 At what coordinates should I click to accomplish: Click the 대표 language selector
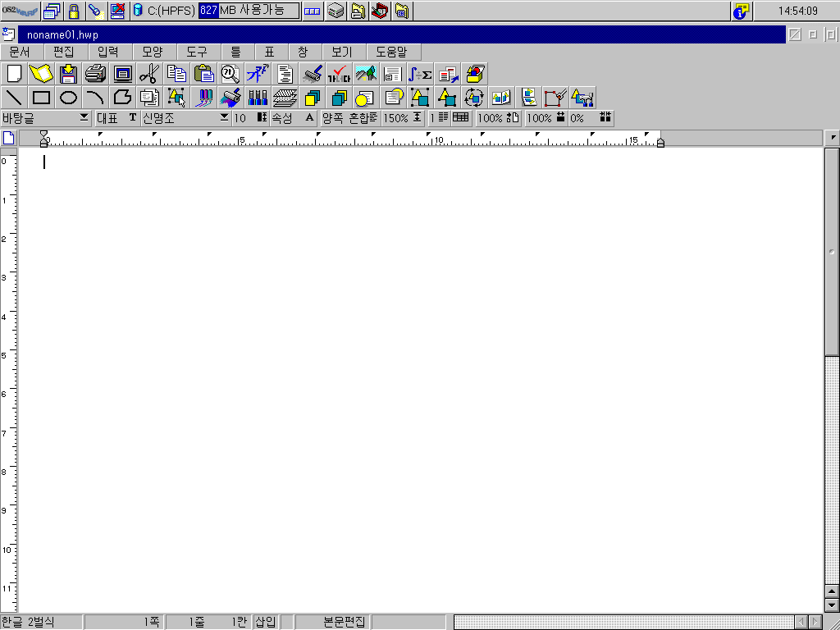pos(116,118)
